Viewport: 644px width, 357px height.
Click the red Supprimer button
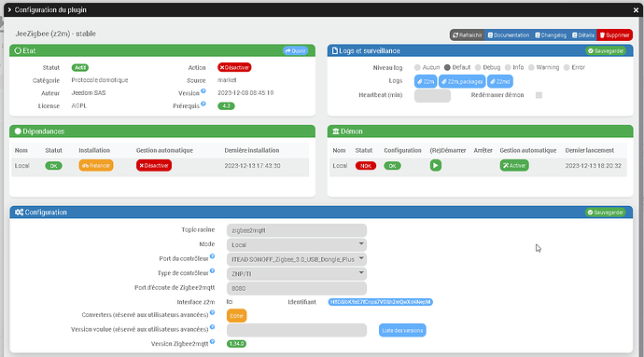point(614,34)
